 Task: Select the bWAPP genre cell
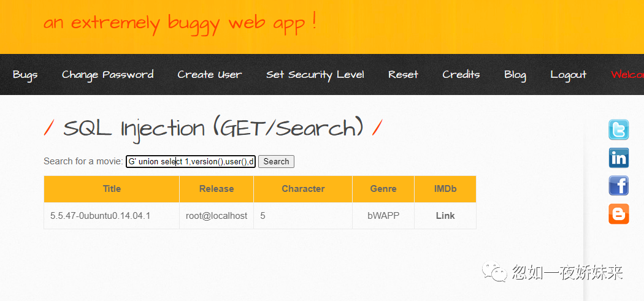[x=383, y=216]
